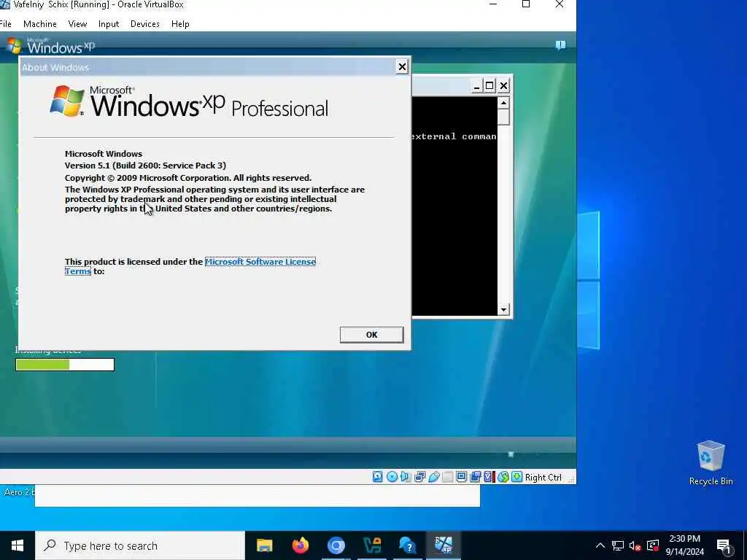747x560 pixels.
Task: Click the keyboard capture green arrow icon
Action: coord(517,477)
